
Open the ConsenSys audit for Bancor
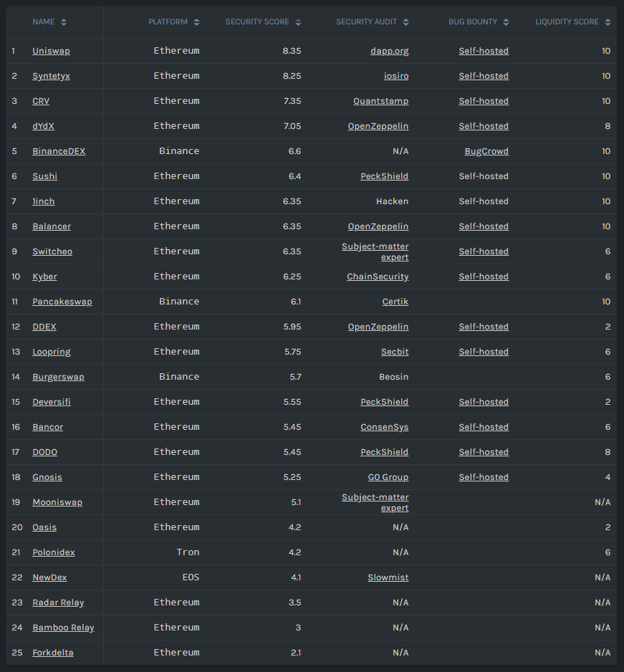pyautogui.click(x=384, y=427)
